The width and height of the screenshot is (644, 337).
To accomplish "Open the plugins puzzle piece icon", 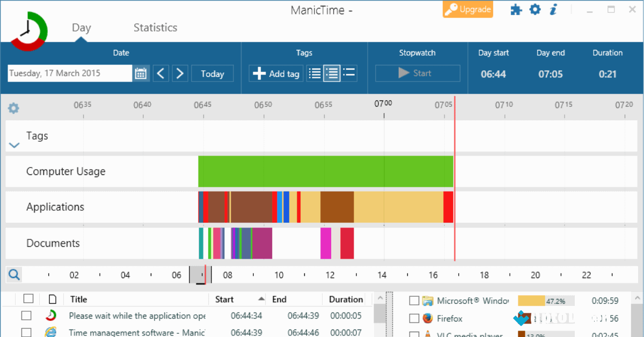I will click(516, 10).
